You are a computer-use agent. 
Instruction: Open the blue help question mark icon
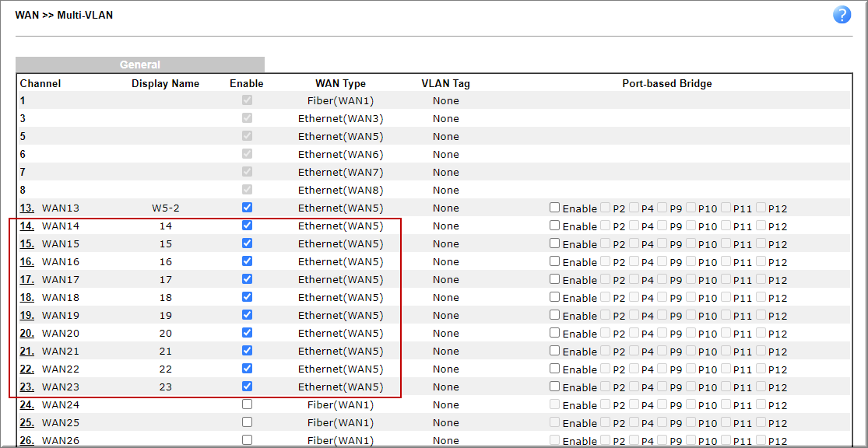842,15
